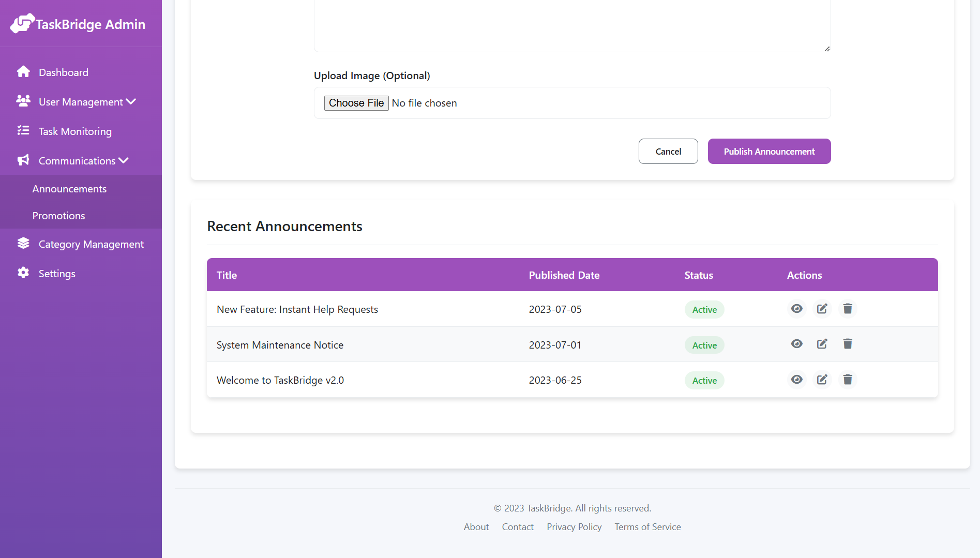Click the Publish Announcement button
The width and height of the screenshot is (980, 558).
click(769, 151)
